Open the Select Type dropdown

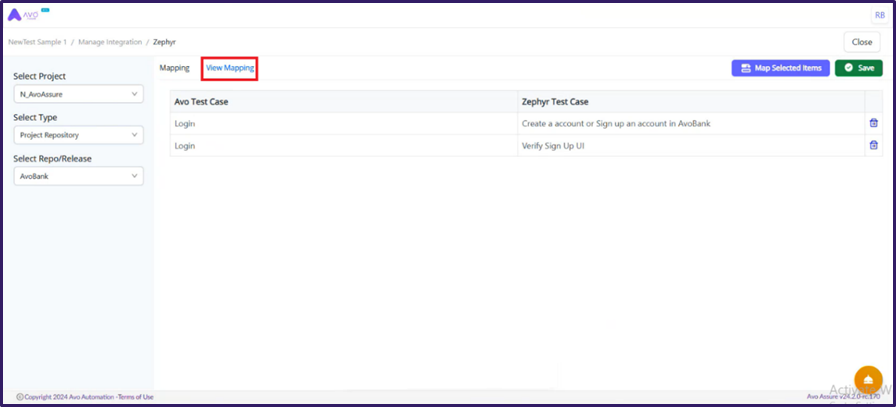(x=78, y=135)
